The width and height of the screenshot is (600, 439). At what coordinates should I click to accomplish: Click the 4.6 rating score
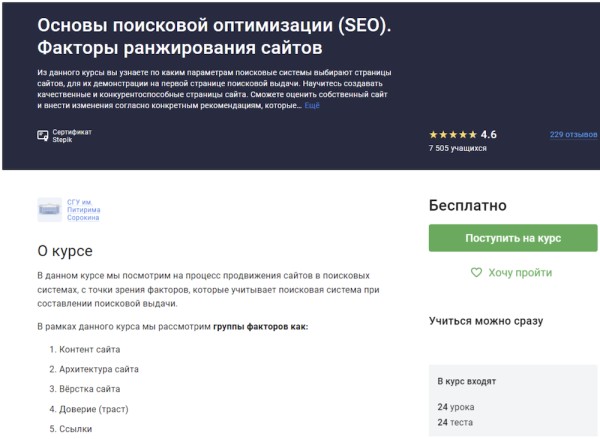coord(489,135)
